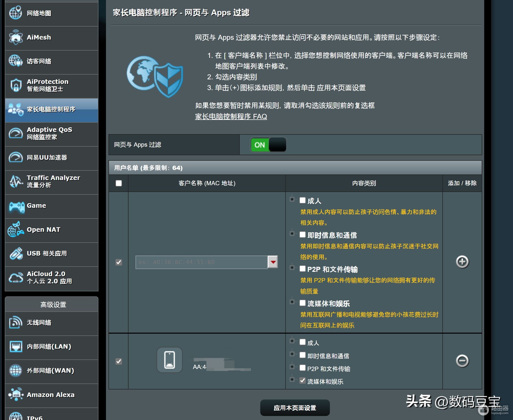
Task: Click the 内容类别 column header
Action: (364, 183)
